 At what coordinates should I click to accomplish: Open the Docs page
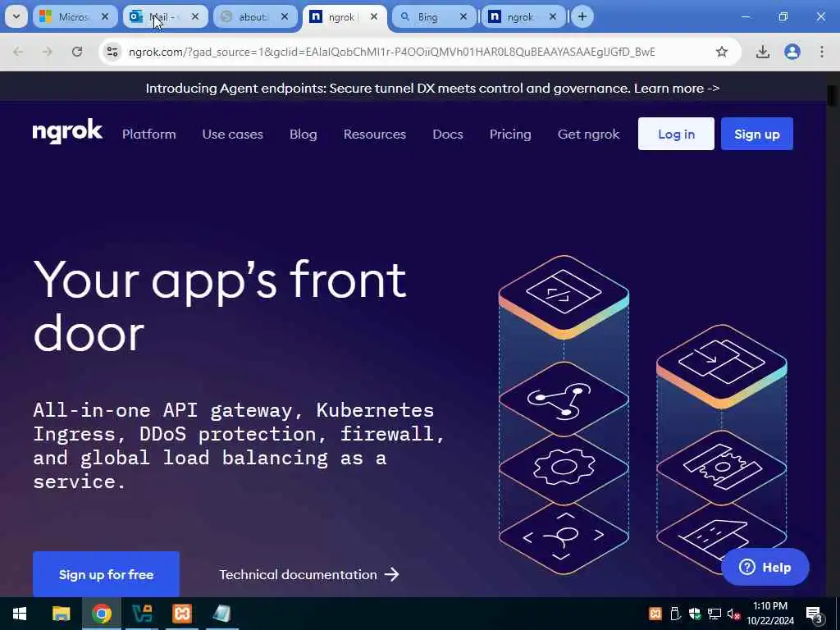click(x=448, y=134)
